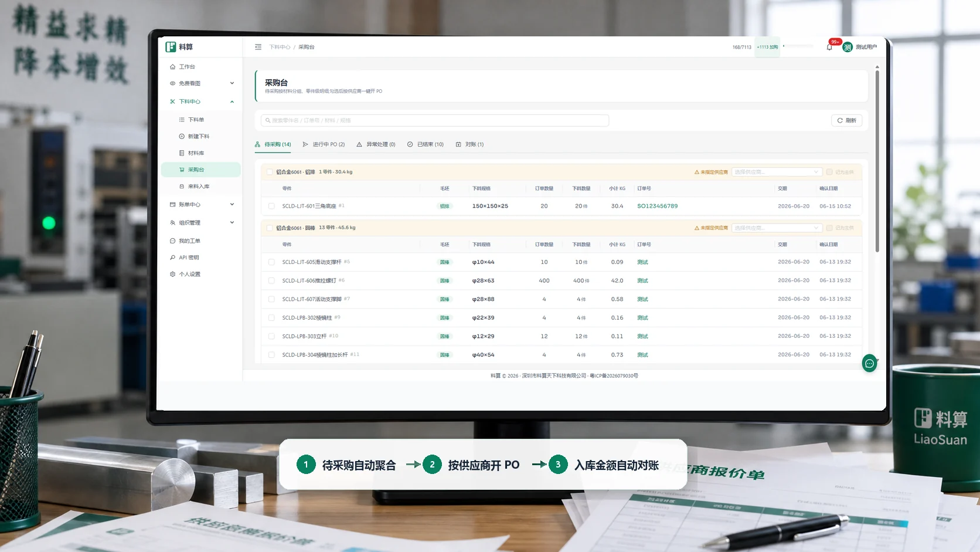Check the SCLD-LPB-302棱镜柱 row
The image size is (980, 552).
(x=271, y=318)
